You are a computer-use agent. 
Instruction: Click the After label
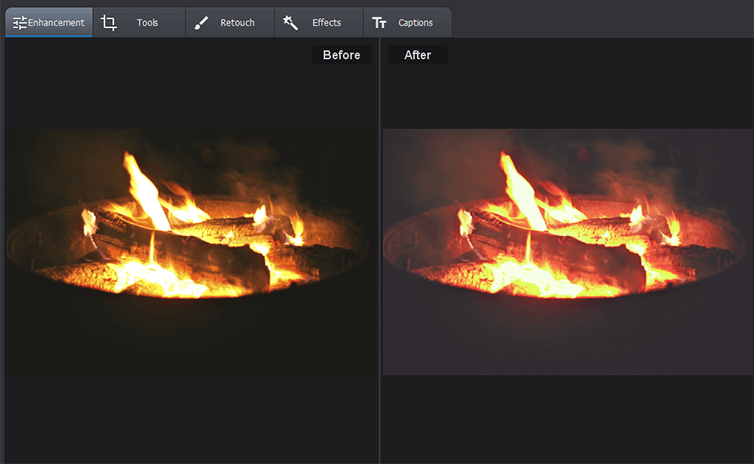point(417,55)
